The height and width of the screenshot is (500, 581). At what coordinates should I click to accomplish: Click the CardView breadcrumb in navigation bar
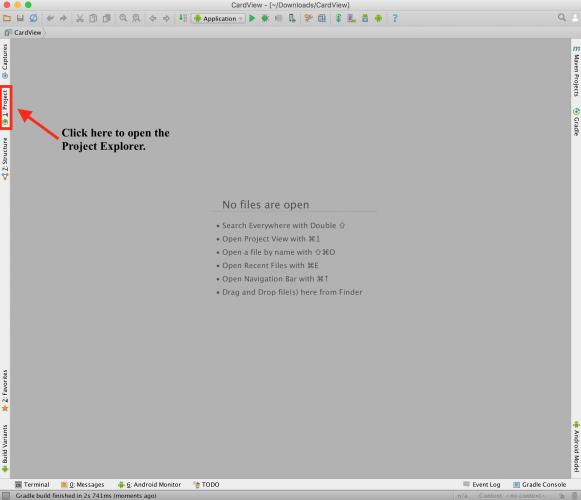(x=24, y=33)
